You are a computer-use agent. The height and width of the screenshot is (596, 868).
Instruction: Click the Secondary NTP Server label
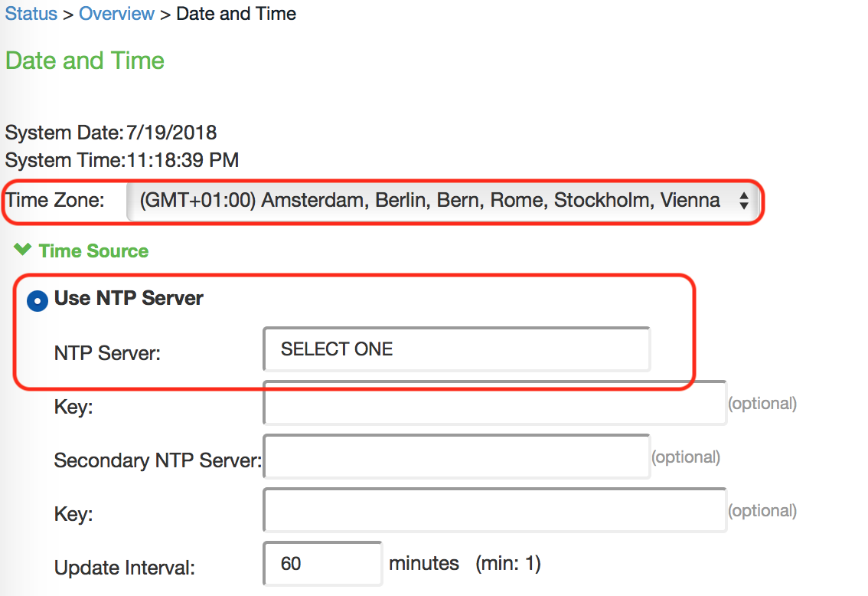[158, 460]
